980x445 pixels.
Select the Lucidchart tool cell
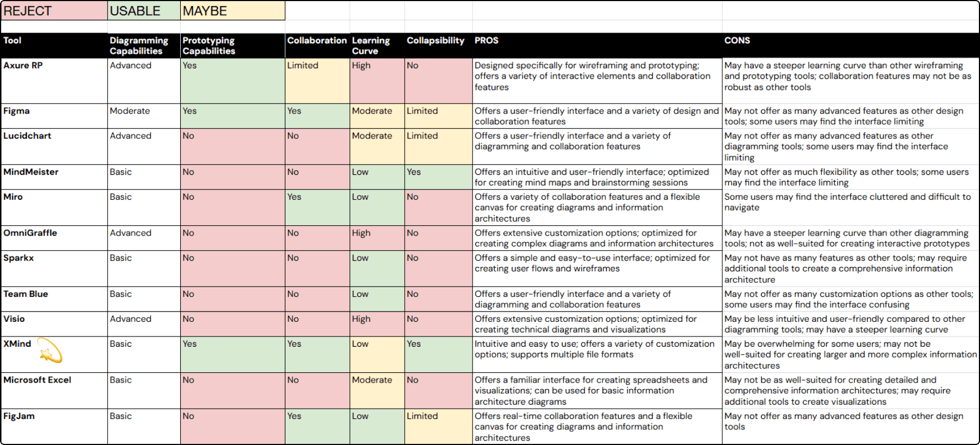54,147
